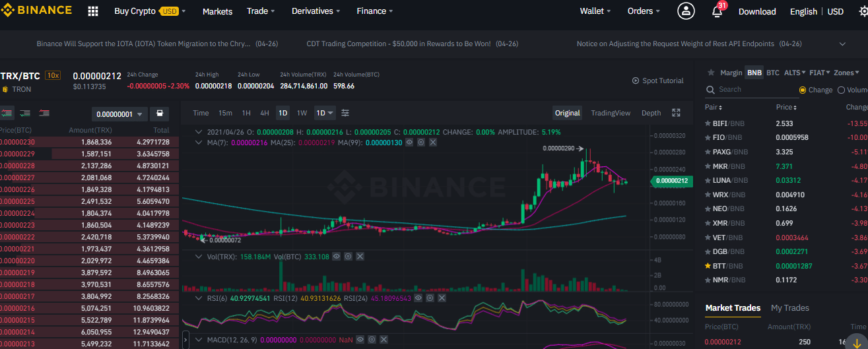This screenshot has height=349, width=868.
Task: Open the CDT Trading Competition announcement
Action: coord(413,44)
